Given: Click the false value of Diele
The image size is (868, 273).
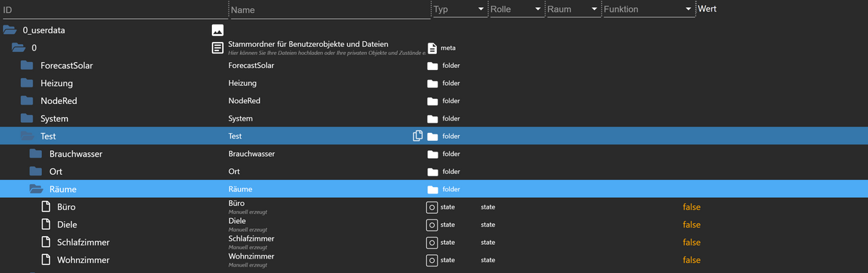Looking at the screenshot, I should [692, 225].
